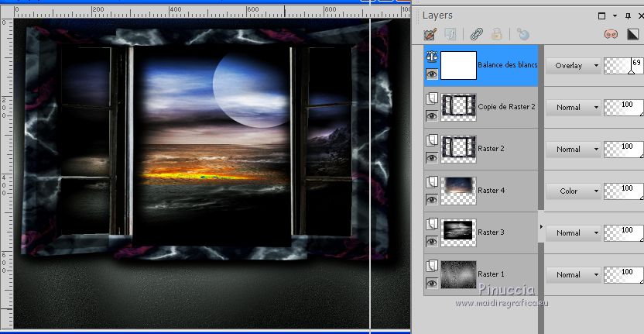Click the raster type icon of Copie de Raster 2

tap(432, 98)
